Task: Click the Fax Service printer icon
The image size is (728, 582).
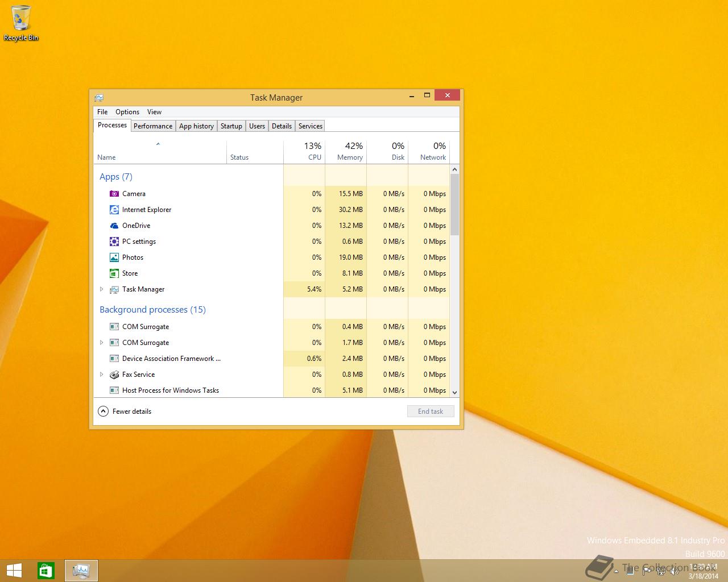Action: point(114,375)
